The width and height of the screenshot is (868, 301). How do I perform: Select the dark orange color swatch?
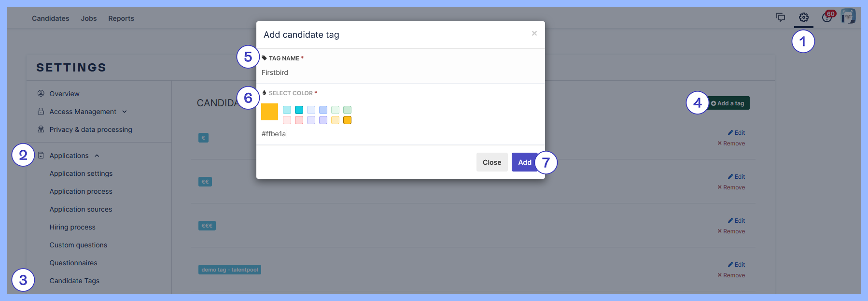[347, 120]
